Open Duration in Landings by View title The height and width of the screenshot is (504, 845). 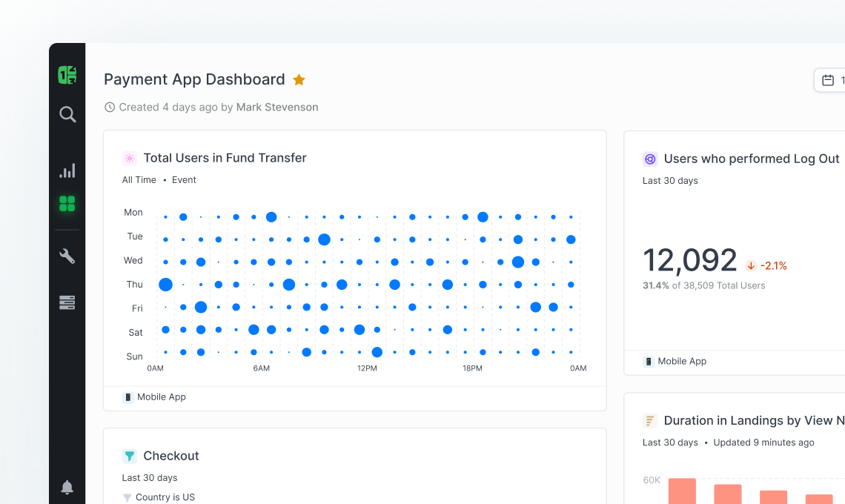coord(754,421)
